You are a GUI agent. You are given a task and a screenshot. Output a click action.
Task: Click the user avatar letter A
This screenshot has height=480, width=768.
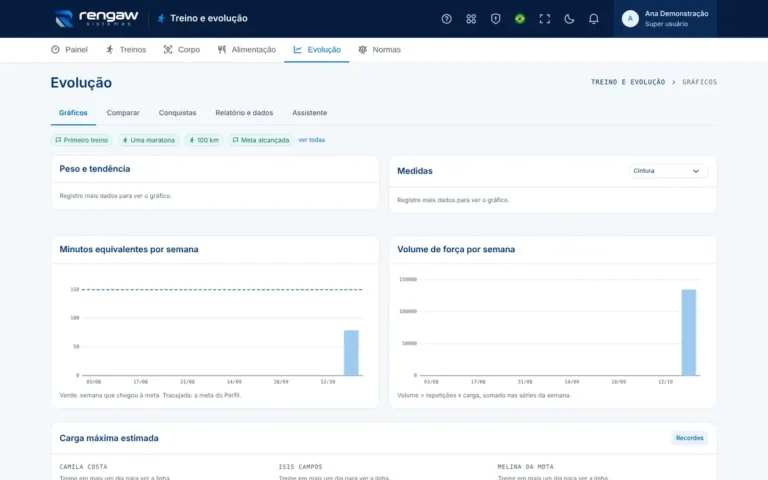pos(630,19)
